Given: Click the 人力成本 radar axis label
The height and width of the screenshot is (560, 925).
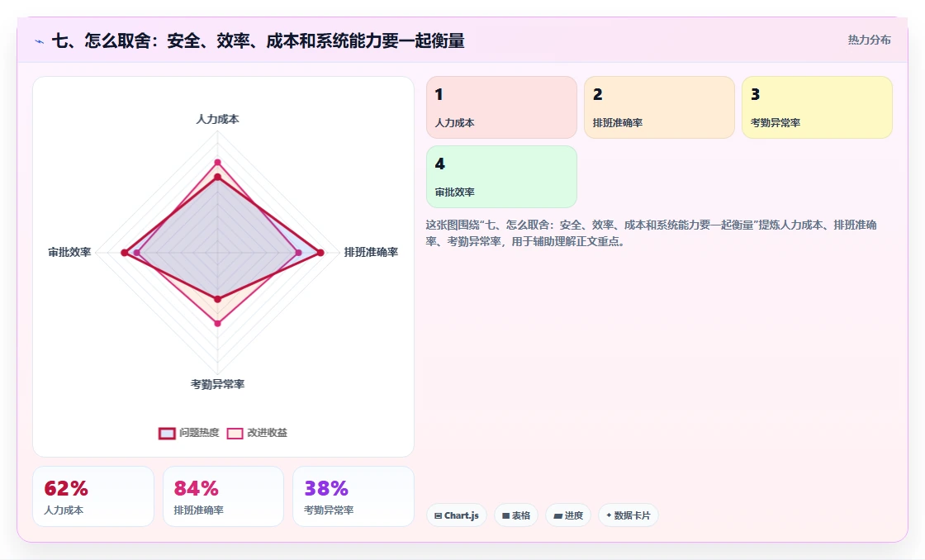Looking at the screenshot, I should [218, 119].
